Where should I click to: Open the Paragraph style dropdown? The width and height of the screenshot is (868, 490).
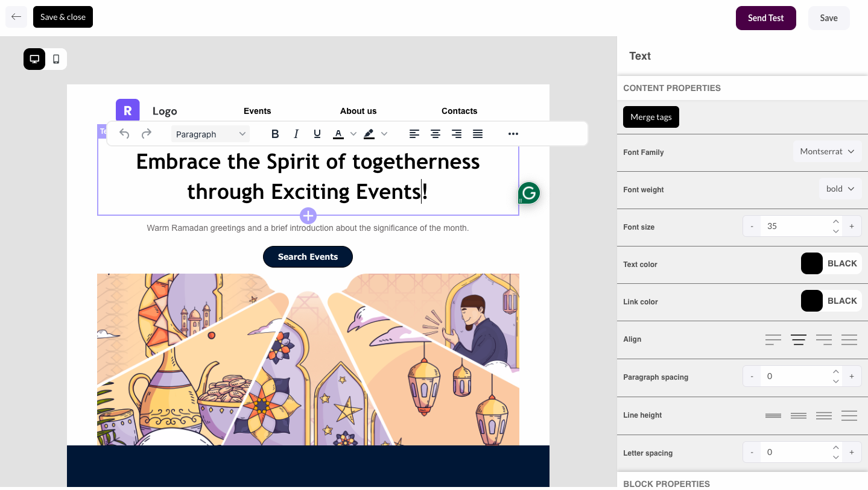(210, 133)
